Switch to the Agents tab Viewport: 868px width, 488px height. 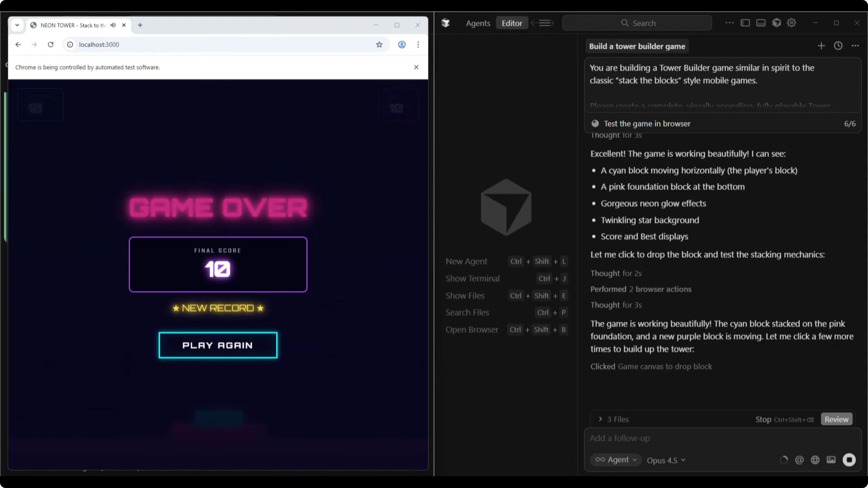(478, 23)
